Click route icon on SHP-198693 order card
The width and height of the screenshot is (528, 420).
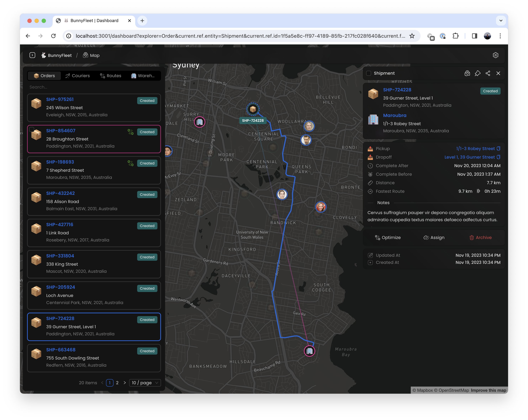click(x=131, y=163)
